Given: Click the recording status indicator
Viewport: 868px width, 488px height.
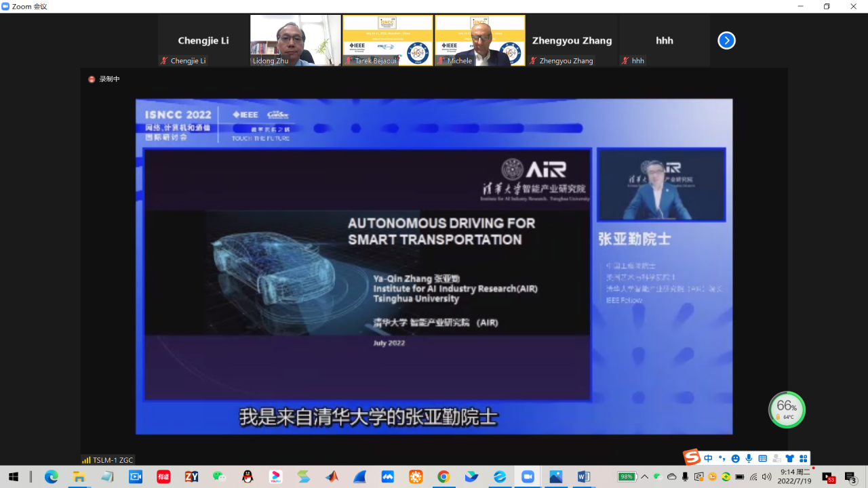Looking at the screenshot, I should coord(104,79).
